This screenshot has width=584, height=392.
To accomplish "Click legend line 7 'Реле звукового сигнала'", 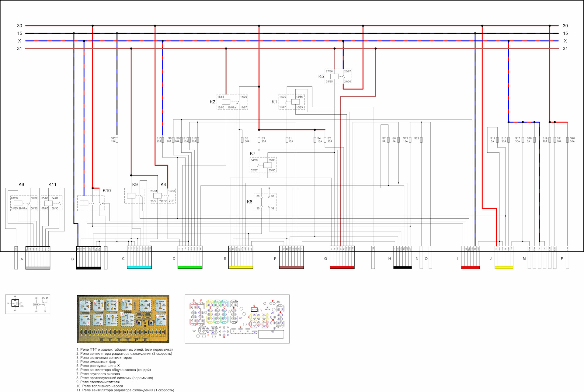I will [98, 374].
